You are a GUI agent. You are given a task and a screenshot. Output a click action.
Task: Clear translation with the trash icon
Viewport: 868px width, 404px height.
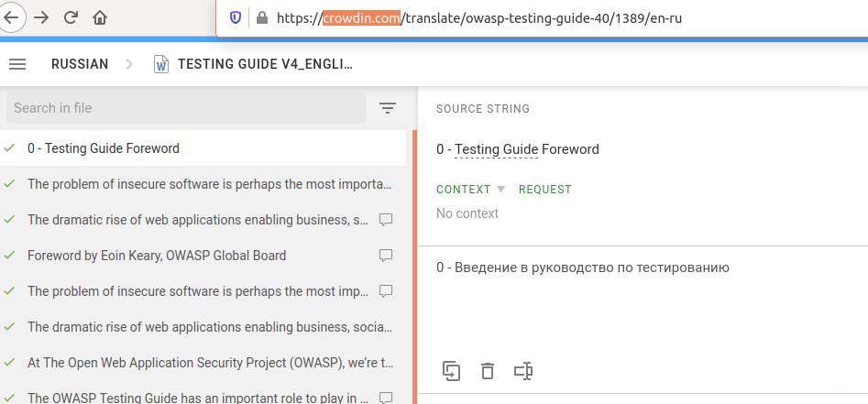(x=487, y=371)
